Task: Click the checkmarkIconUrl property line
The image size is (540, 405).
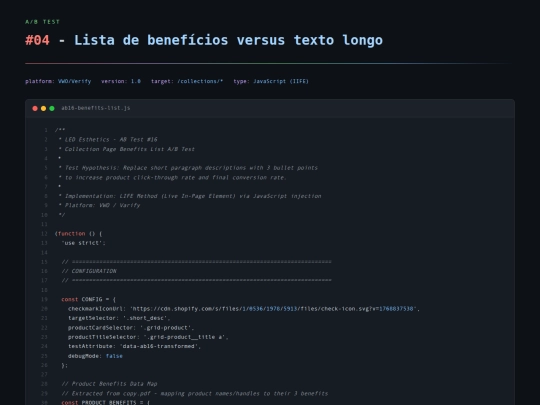Action: pos(244,309)
